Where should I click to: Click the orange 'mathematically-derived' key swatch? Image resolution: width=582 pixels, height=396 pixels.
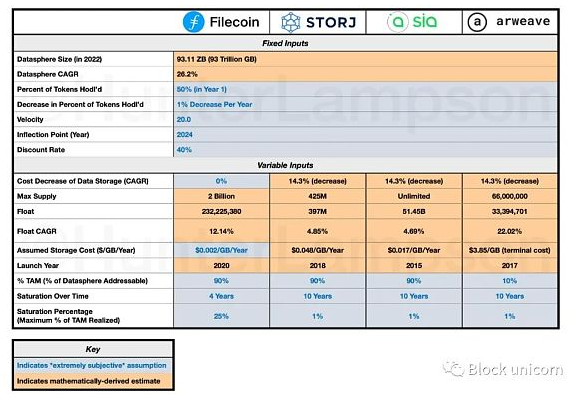point(93,381)
